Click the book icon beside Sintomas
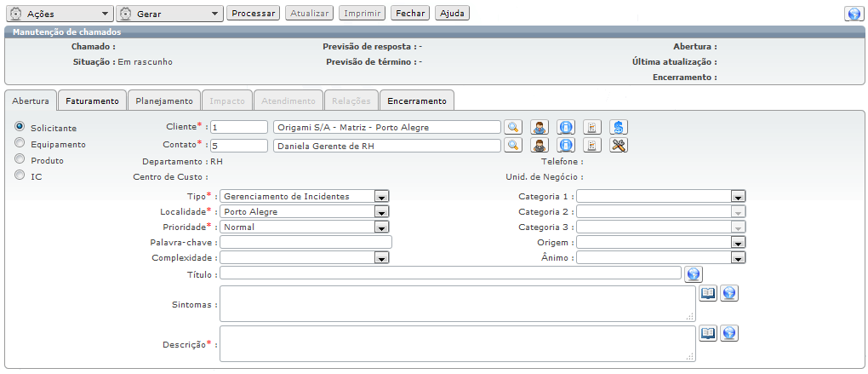 [708, 293]
